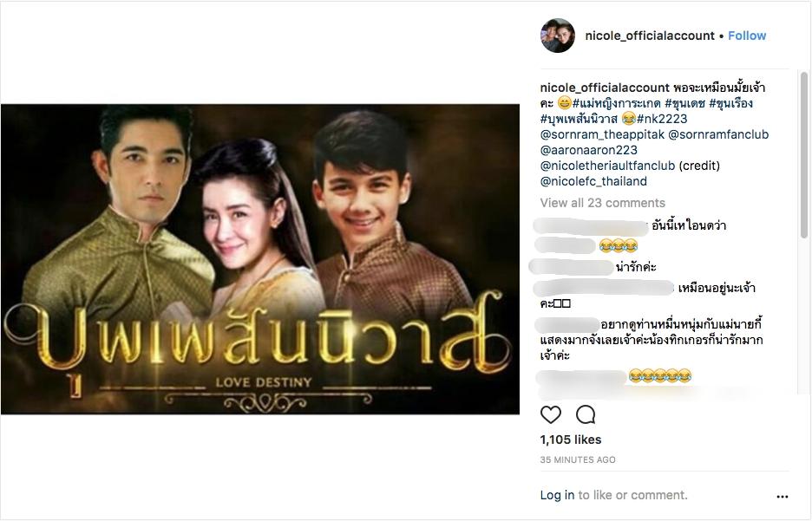The width and height of the screenshot is (812, 521).
Task: View the 1,105 likes list
Action: click(x=571, y=440)
